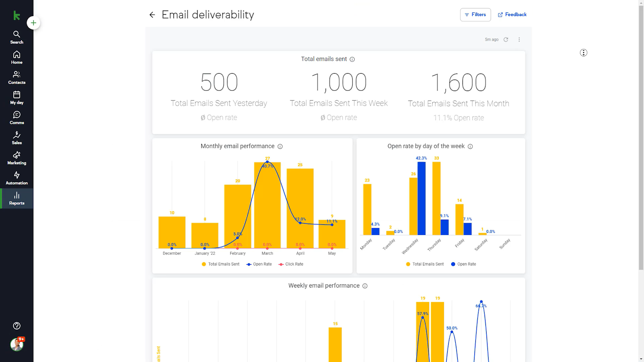Toggle the Click Rate legend item
The image size is (644, 362).
tap(291, 264)
